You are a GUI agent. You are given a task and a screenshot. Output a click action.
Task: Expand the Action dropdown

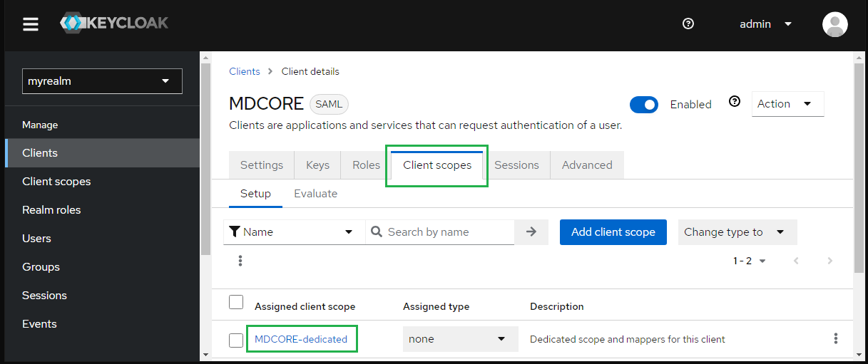tap(787, 104)
